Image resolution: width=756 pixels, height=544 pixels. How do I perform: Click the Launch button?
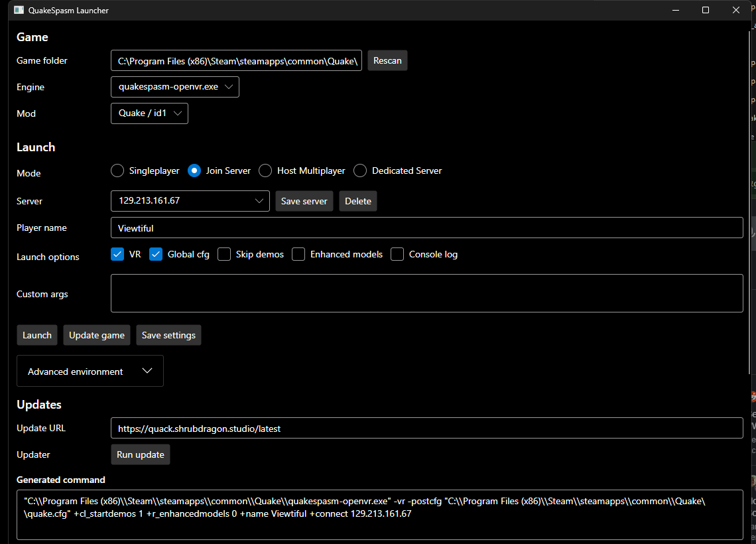[37, 335]
